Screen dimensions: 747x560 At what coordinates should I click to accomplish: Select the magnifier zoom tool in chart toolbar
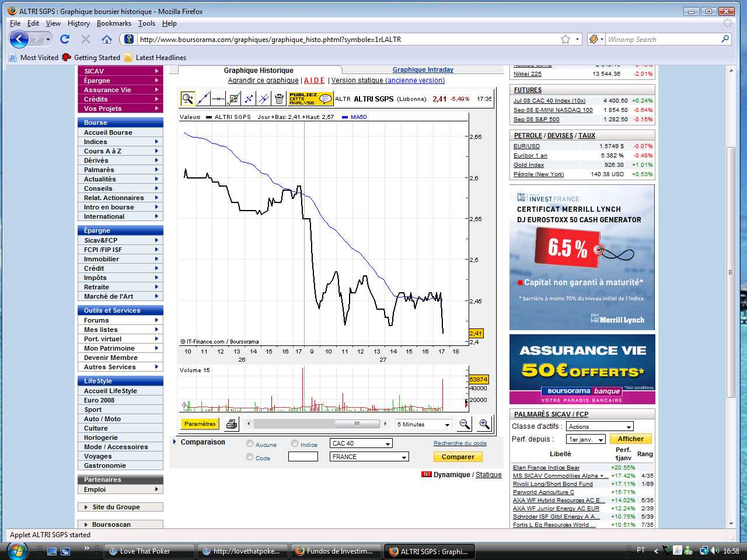pyautogui.click(x=187, y=99)
